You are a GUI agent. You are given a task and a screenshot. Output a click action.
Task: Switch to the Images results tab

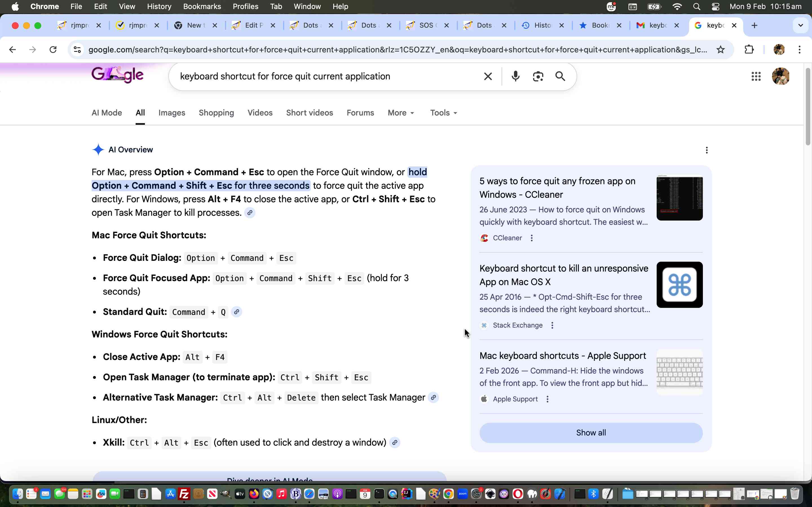[x=171, y=113]
